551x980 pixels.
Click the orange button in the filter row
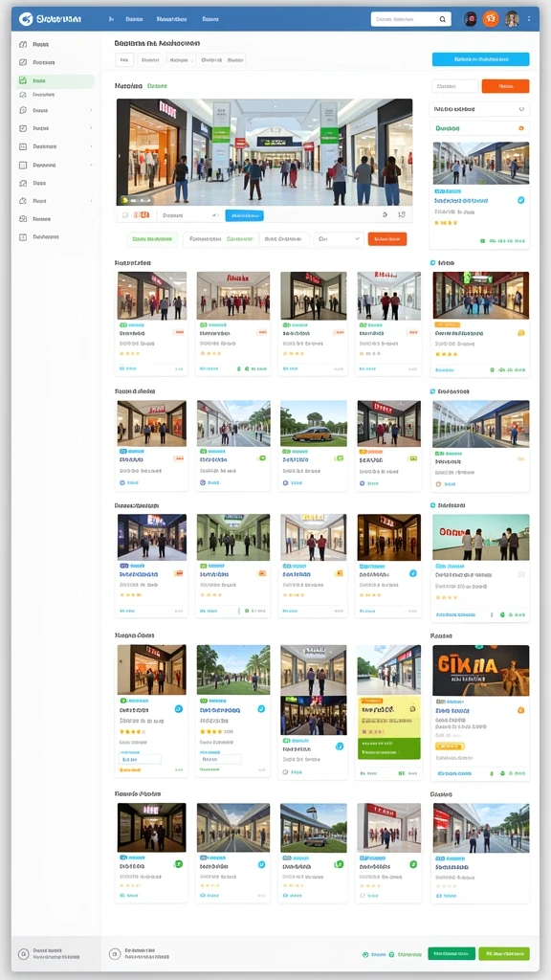click(387, 238)
